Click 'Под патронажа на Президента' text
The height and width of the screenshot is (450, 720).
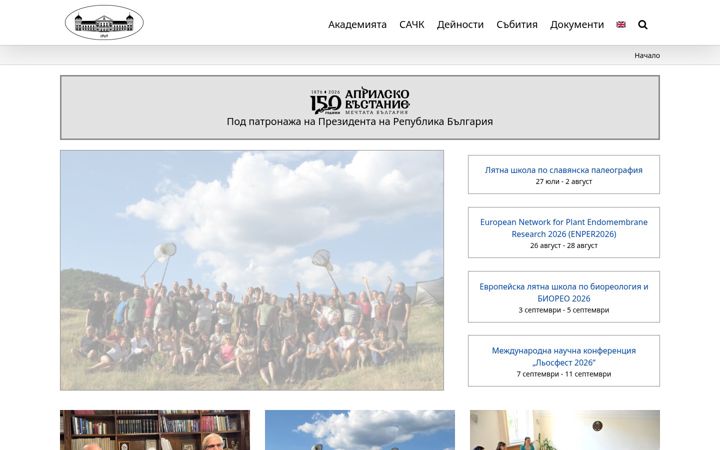click(360, 122)
